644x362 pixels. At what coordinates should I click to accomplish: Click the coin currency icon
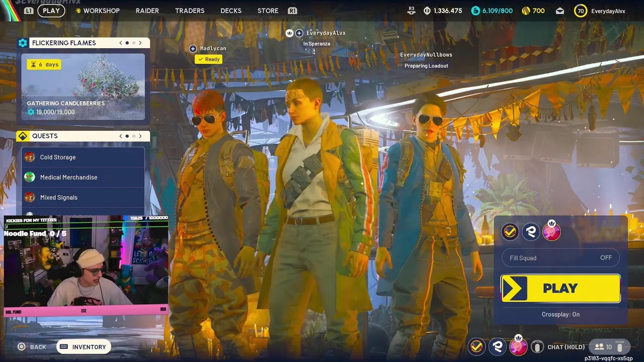[x=427, y=11]
